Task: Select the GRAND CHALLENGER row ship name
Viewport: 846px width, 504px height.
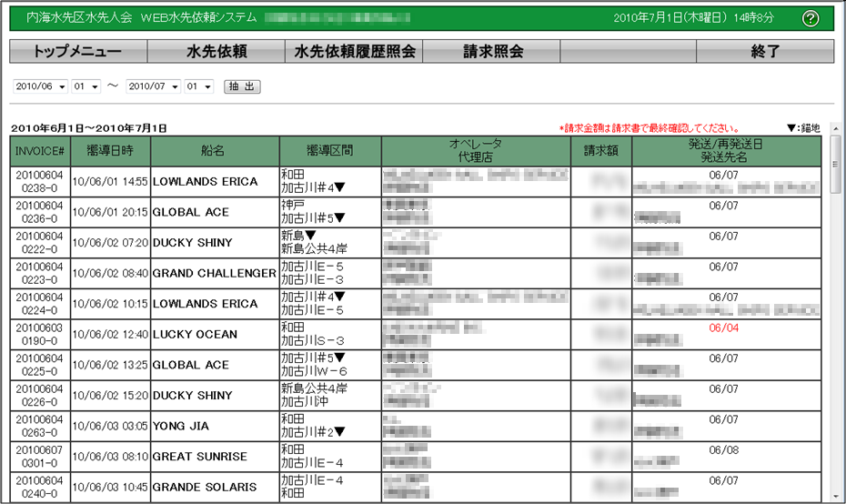Action: coord(214,274)
